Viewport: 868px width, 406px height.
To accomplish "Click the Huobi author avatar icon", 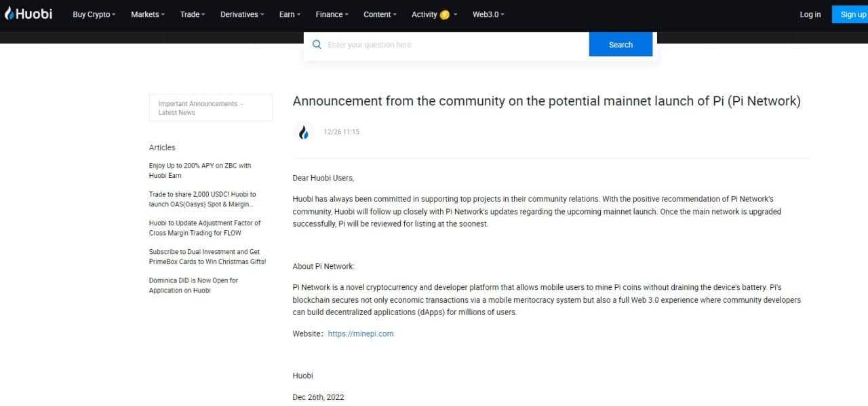I will coord(304,132).
